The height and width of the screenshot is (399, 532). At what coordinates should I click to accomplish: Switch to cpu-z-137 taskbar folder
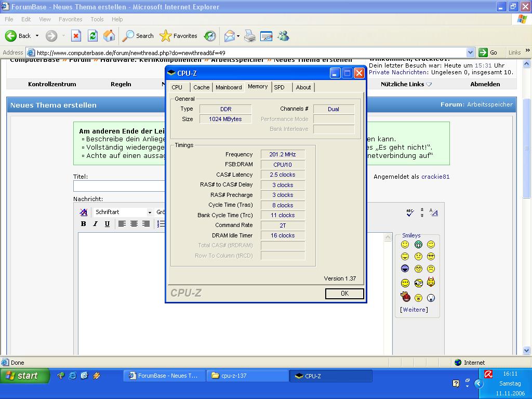coord(247,376)
